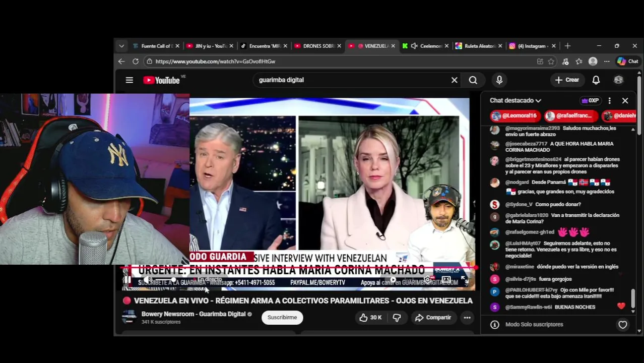
Task: Click the Suscribirme button
Action: (x=282, y=317)
